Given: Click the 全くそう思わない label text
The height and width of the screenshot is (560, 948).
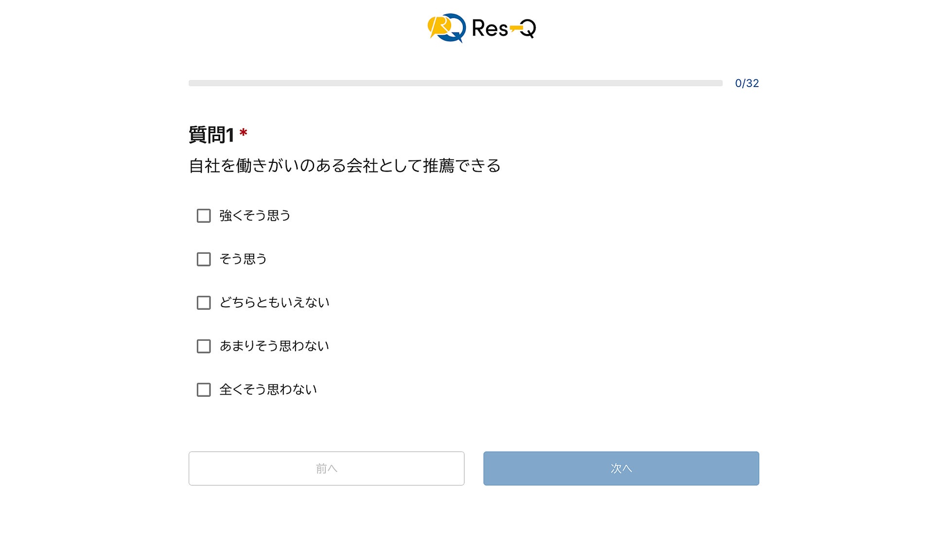Looking at the screenshot, I should [x=268, y=390].
